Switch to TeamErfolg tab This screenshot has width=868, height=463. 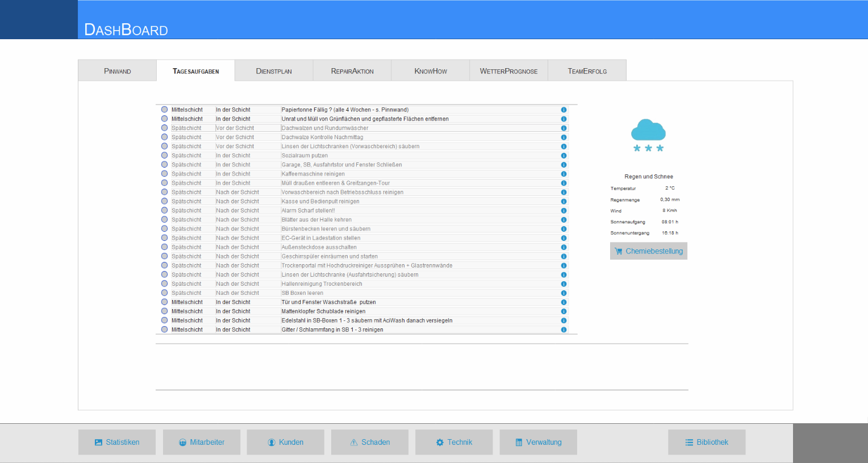[587, 71]
